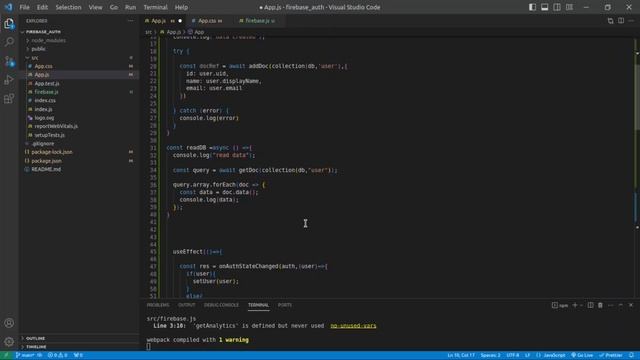Follow the no-unused-vars link in terminal
Image resolution: width=640 pixels, height=360 pixels.
click(x=353, y=326)
